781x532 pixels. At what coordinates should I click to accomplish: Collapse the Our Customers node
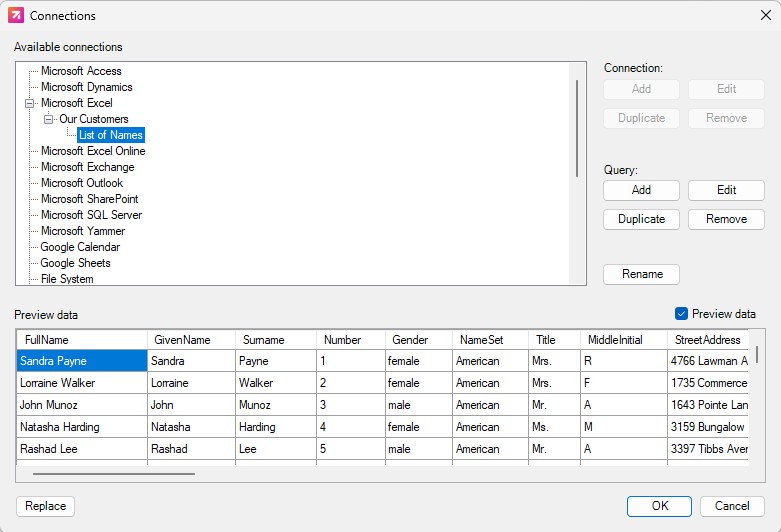point(48,119)
